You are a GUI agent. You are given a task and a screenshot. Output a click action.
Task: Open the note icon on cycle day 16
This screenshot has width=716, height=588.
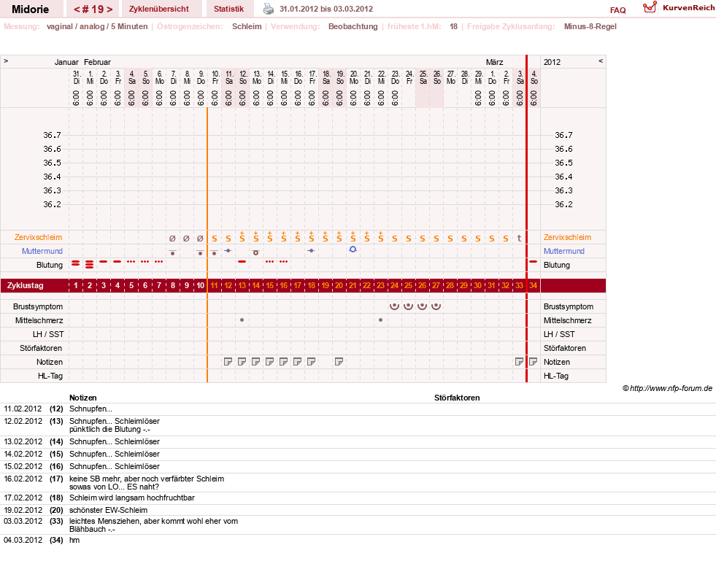(x=284, y=362)
